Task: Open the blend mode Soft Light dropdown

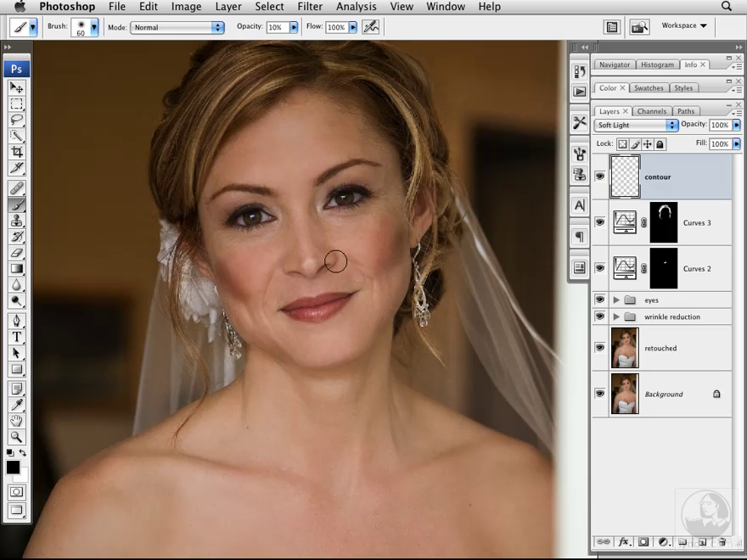Action: point(636,125)
